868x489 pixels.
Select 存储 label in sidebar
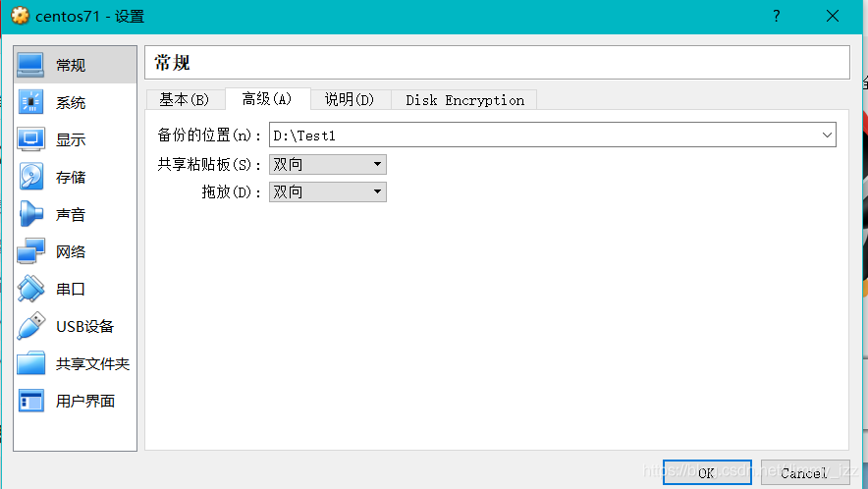(71, 177)
